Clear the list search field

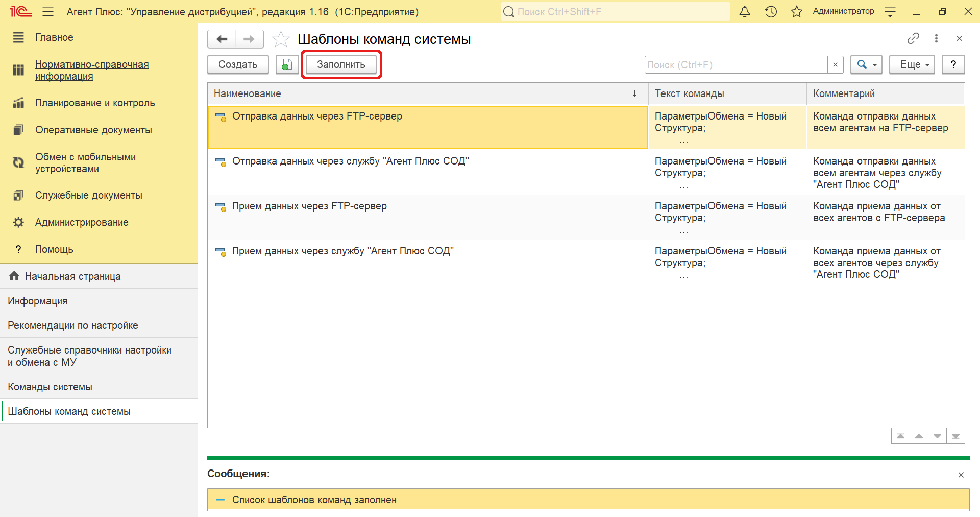tap(835, 65)
